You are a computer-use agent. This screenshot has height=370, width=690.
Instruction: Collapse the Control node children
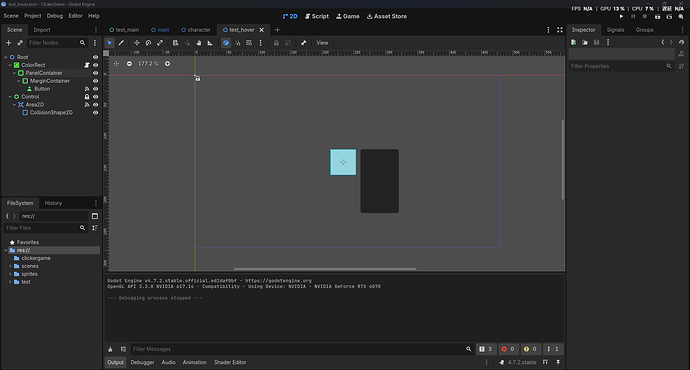tap(10, 97)
